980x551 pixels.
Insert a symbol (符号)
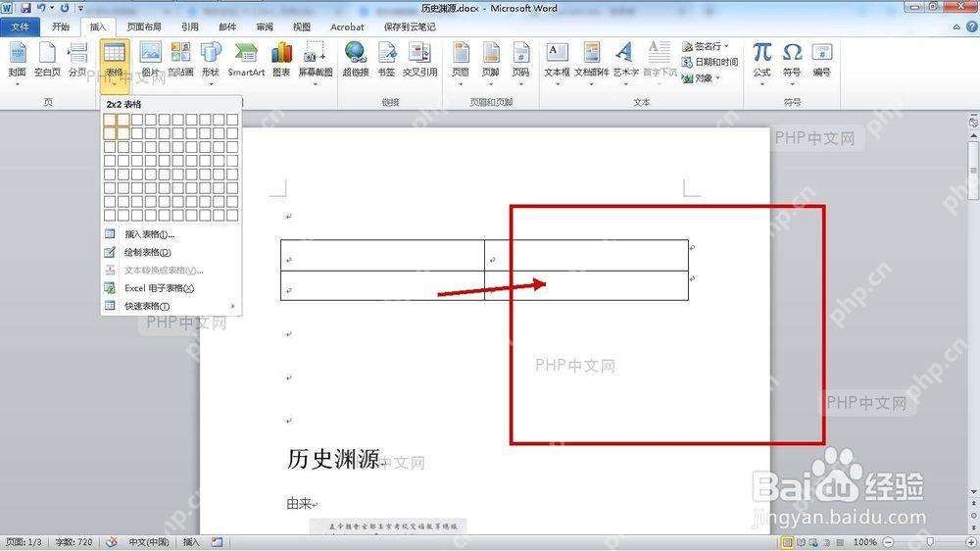pos(792,62)
